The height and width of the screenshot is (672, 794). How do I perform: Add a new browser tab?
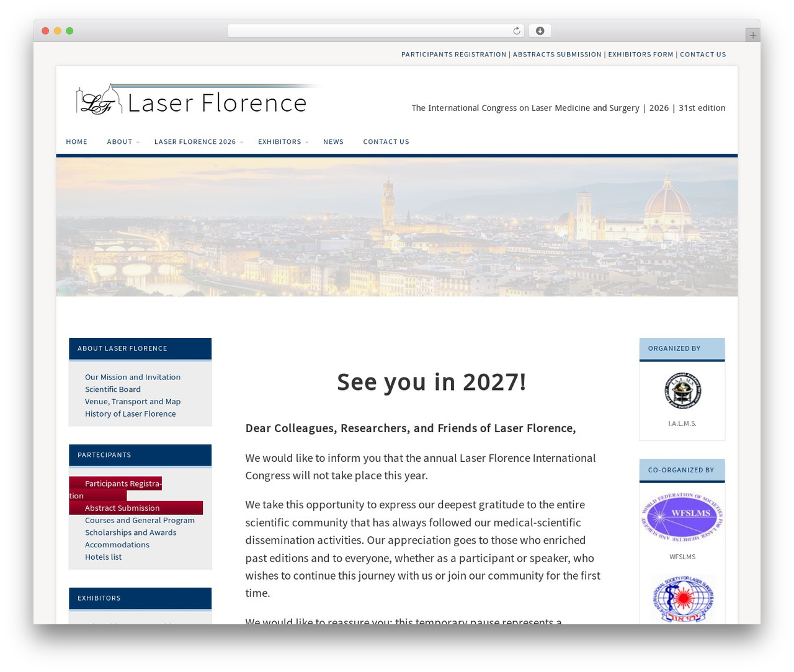[753, 35]
